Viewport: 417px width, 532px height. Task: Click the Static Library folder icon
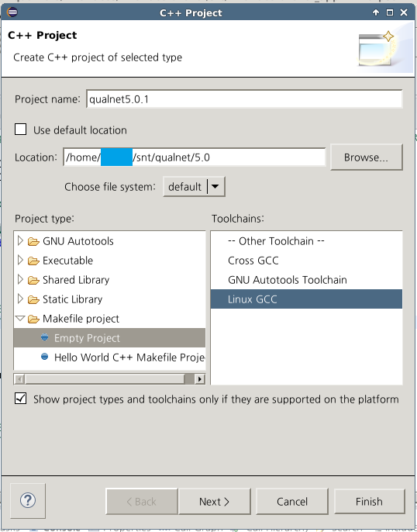point(33,299)
